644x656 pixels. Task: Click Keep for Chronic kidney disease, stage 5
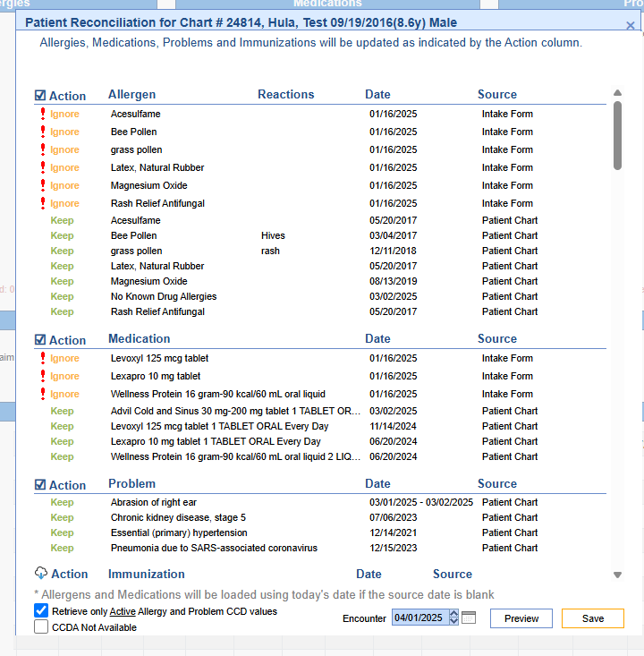click(62, 517)
